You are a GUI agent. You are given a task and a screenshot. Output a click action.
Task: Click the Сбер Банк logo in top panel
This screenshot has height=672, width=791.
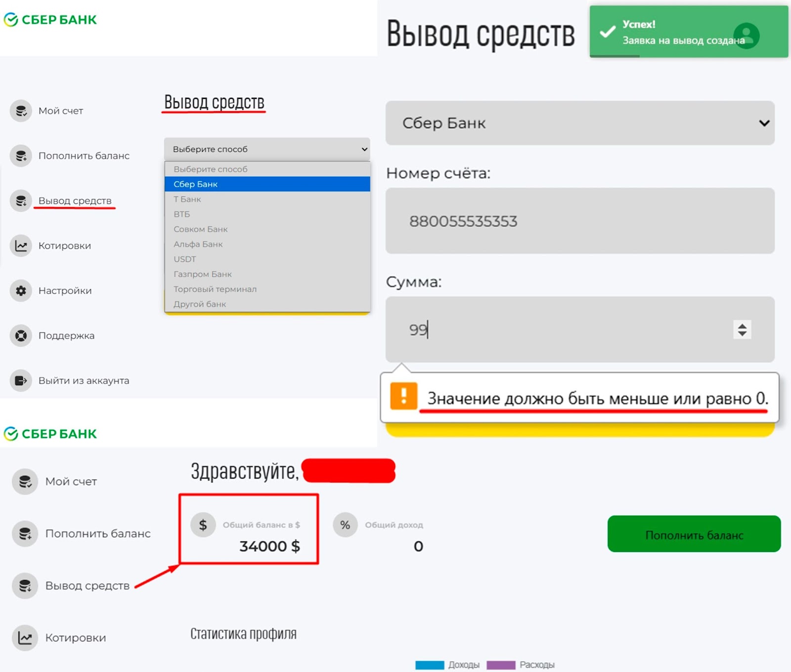tap(50, 20)
